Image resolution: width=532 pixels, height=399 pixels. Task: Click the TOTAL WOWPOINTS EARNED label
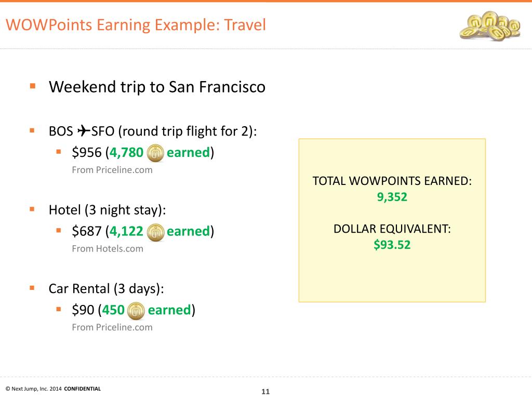tap(392, 181)
